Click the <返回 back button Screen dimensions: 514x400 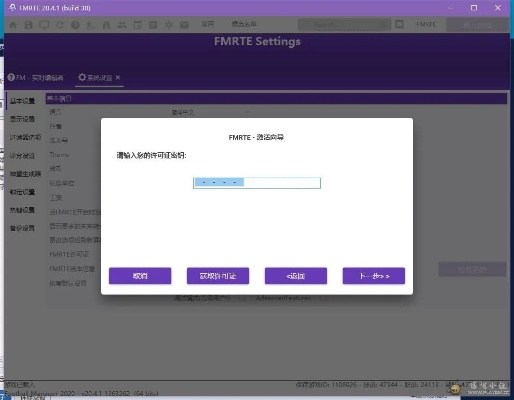point(296,276)
